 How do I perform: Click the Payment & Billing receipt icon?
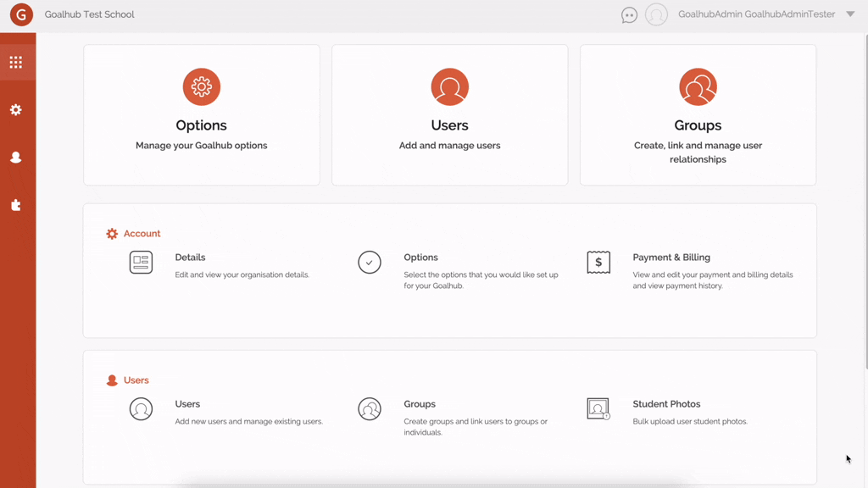pyautogui.click(x=598, y=263)
